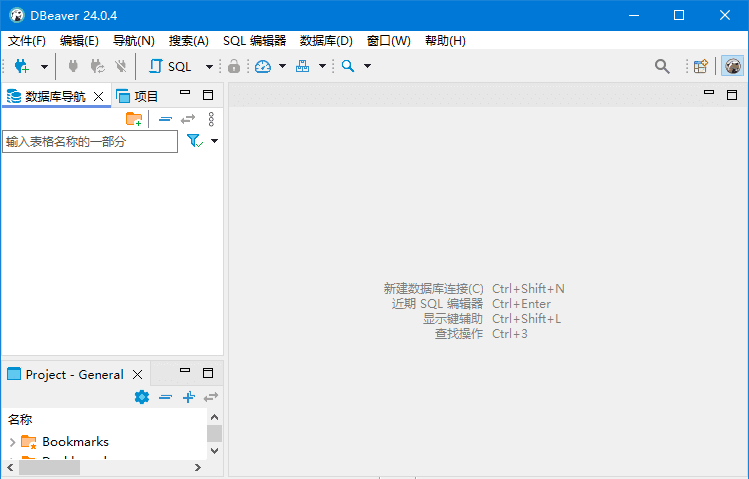
Task: Click the 输入表格名称的一部分 filter field
Action: pos(90,141)
